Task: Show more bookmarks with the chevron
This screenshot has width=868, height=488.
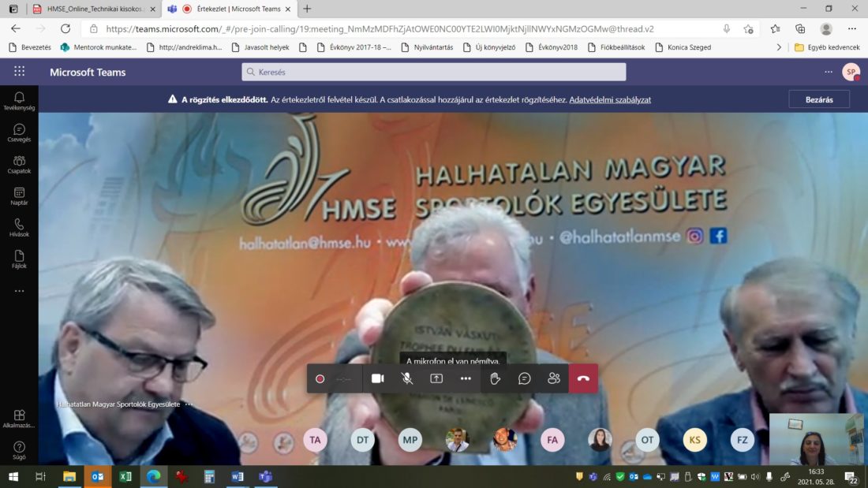Action: tap(778, 47)
